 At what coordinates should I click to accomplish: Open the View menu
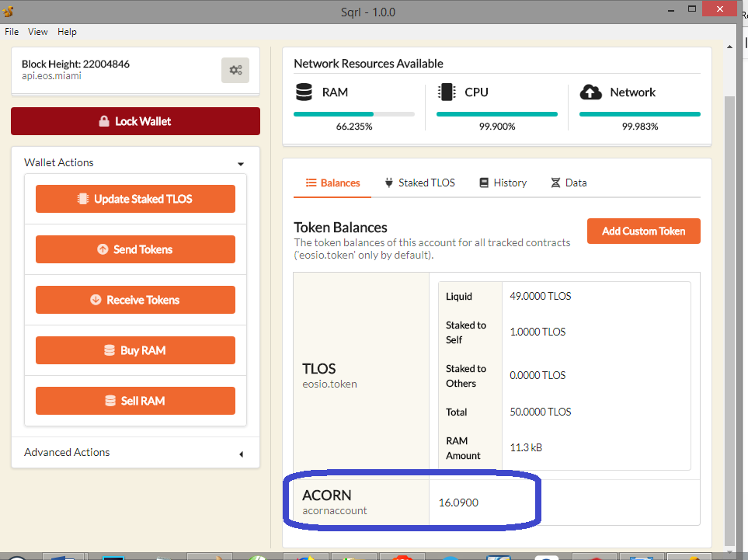click(38, 32)
